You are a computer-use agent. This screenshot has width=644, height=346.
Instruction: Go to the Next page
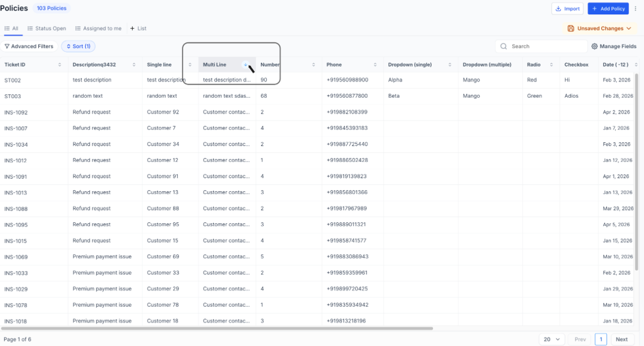(x=622, y=339)
